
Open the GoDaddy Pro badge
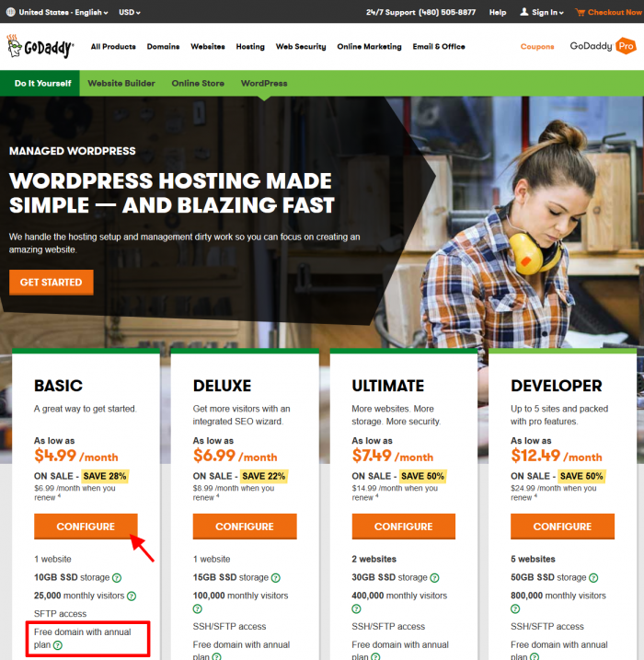coord(603,46)
